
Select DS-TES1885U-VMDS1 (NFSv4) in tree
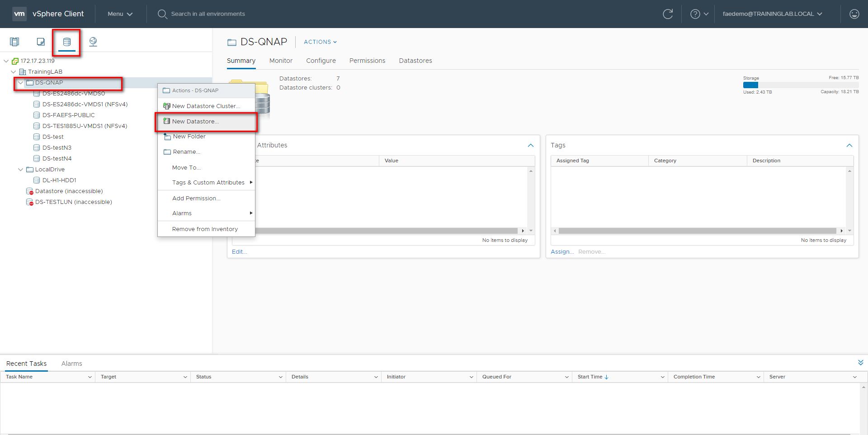coord(85,126)
